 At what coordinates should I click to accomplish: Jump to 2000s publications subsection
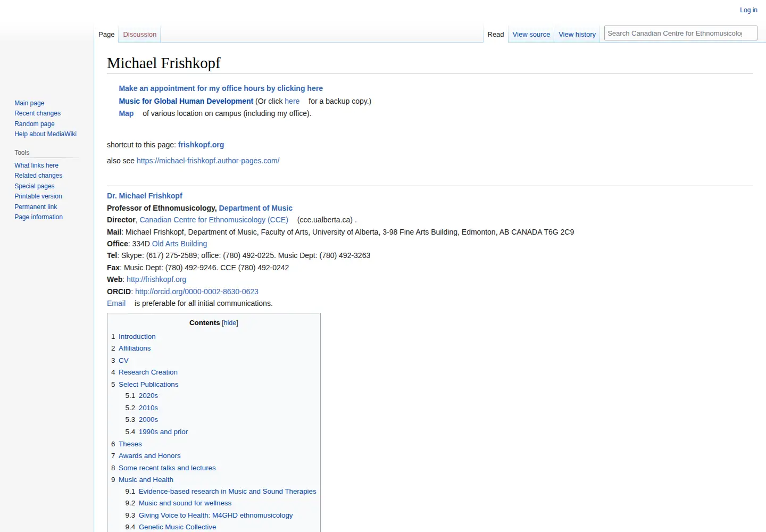[148, 420]
